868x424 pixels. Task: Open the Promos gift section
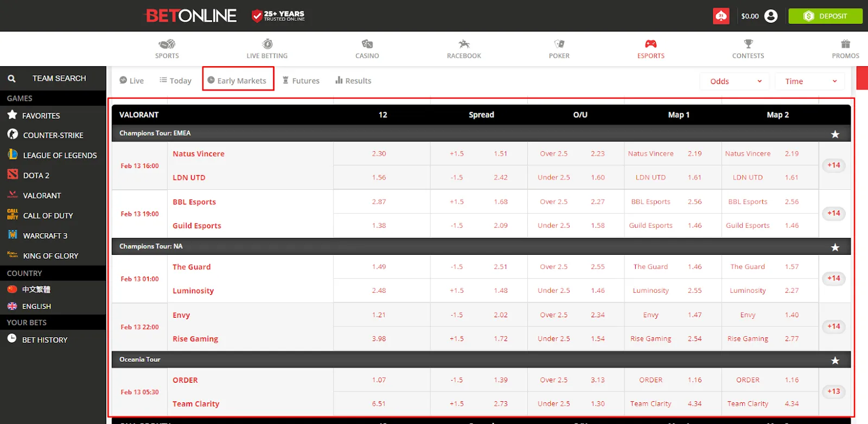[846, 49]
